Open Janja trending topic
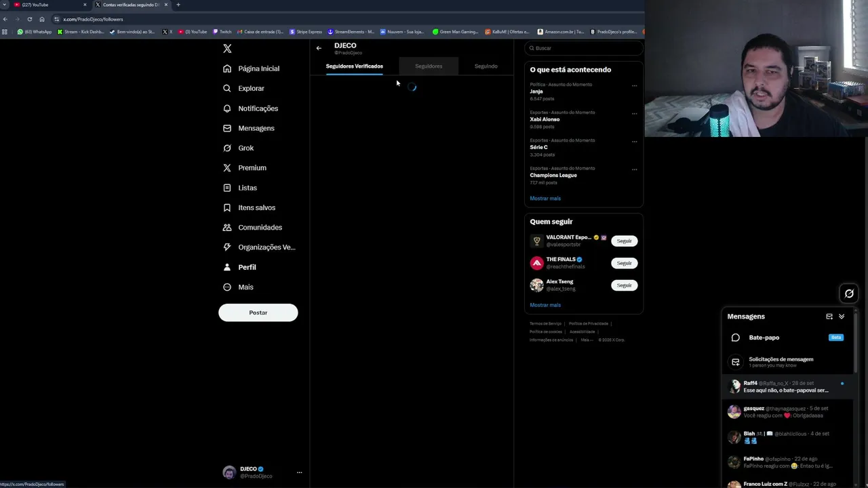The image size is (868, 488). 583,91
